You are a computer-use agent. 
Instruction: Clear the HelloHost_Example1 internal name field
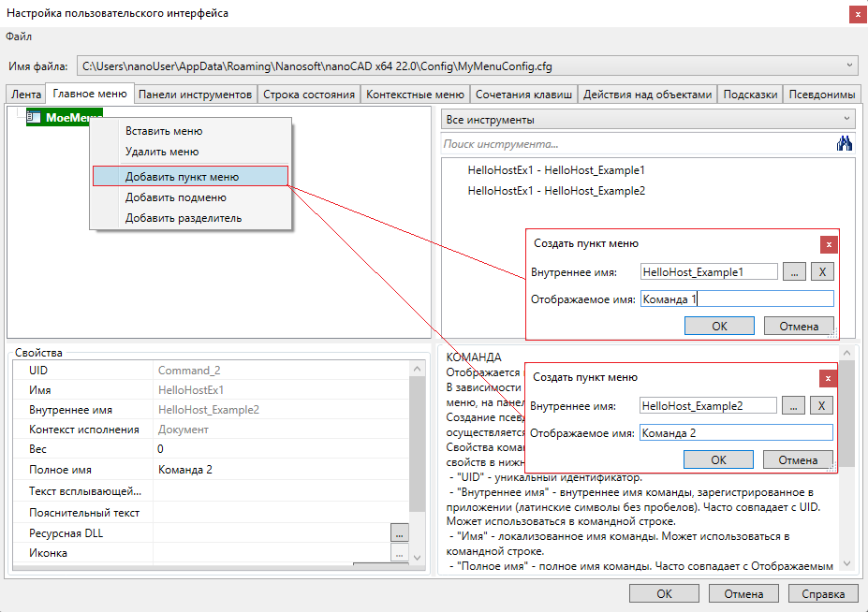(x=821, y=271)
